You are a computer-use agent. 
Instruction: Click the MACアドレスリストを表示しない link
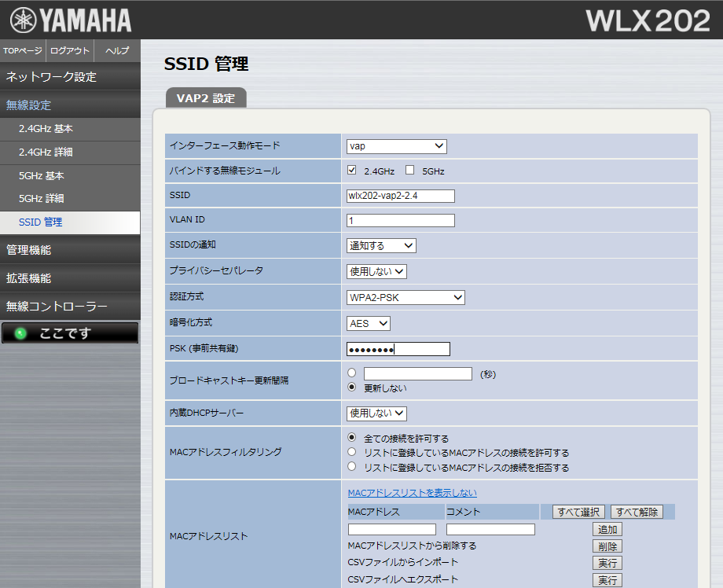[414, 493]
